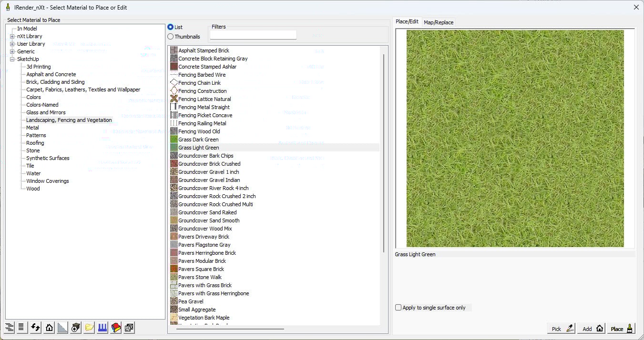644x340 pixels.
Task: Open the Roofing material category
Action: [35, 143]
